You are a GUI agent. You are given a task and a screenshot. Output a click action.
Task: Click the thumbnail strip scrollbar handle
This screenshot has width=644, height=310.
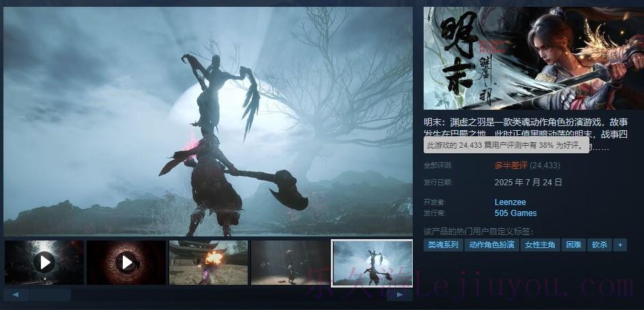click(x=50, y=294)
